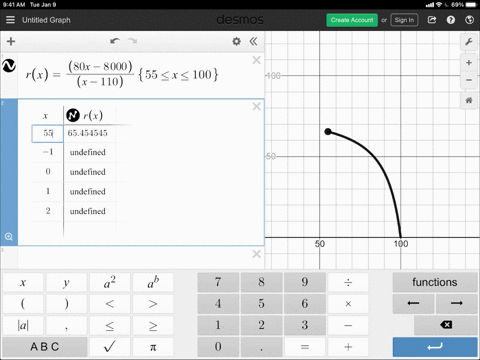Screen dimensions: 480x360
Task: Tap the comma key
Action: click(66, 325)
